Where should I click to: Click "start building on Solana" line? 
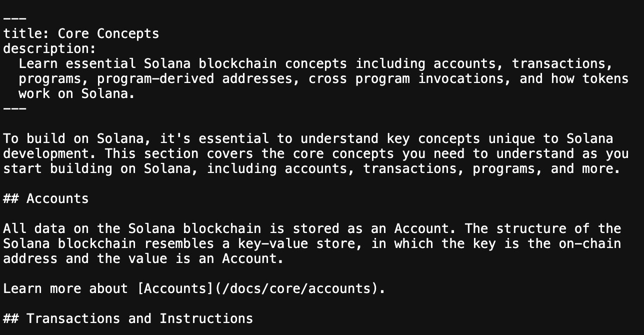pyautogui.click(x=96, y=168)
